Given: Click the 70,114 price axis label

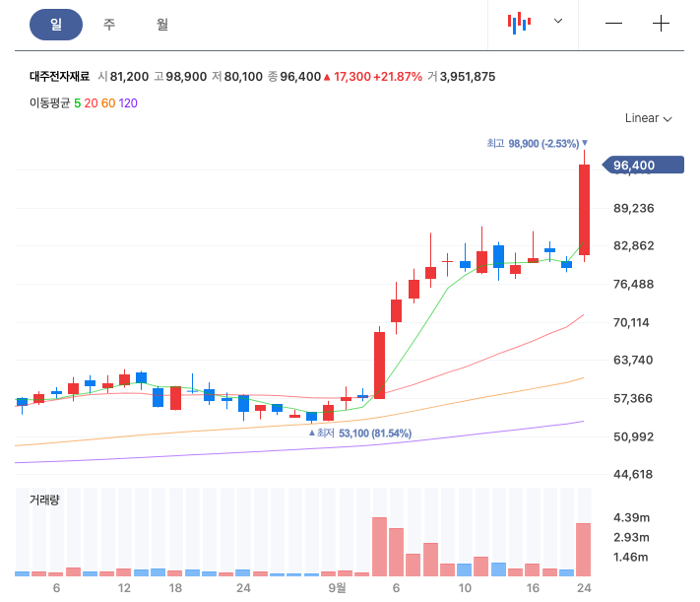Looking at the screenshot, I should click(631, 322).
